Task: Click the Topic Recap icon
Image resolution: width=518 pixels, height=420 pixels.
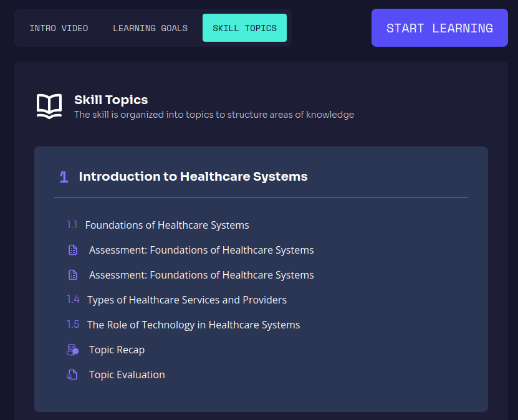Action: click(x=73, y=350)
